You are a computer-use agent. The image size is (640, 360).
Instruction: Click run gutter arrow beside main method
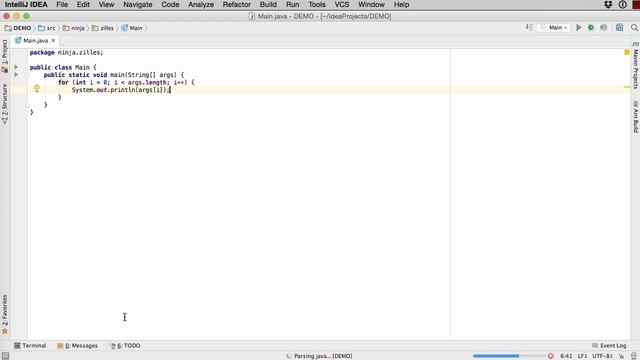click(16, 75)
